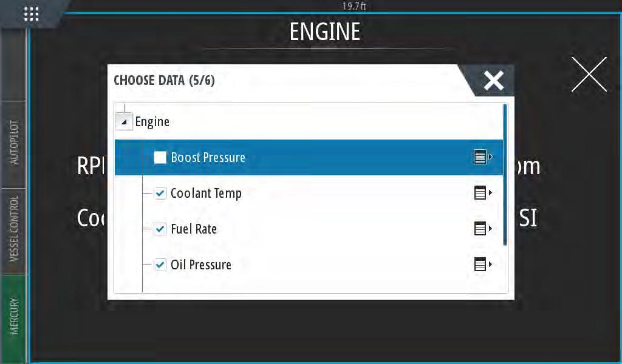Collapse the Engine tree node
This screenshot has height=364, width=622.
[124, 121]
